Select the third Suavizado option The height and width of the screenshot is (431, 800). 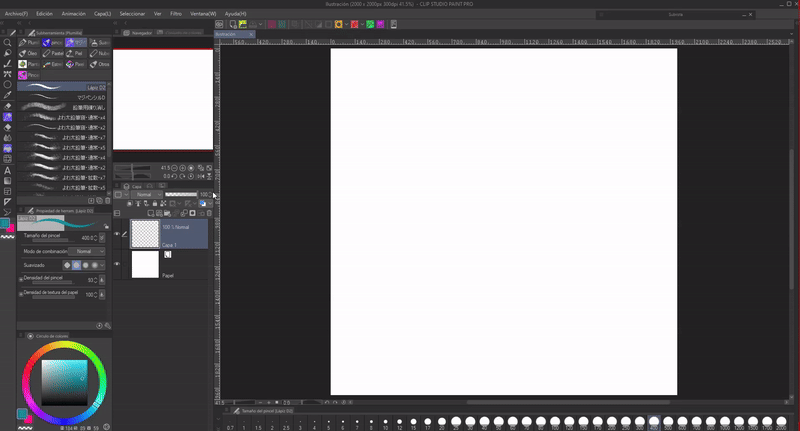click(85, 265)
